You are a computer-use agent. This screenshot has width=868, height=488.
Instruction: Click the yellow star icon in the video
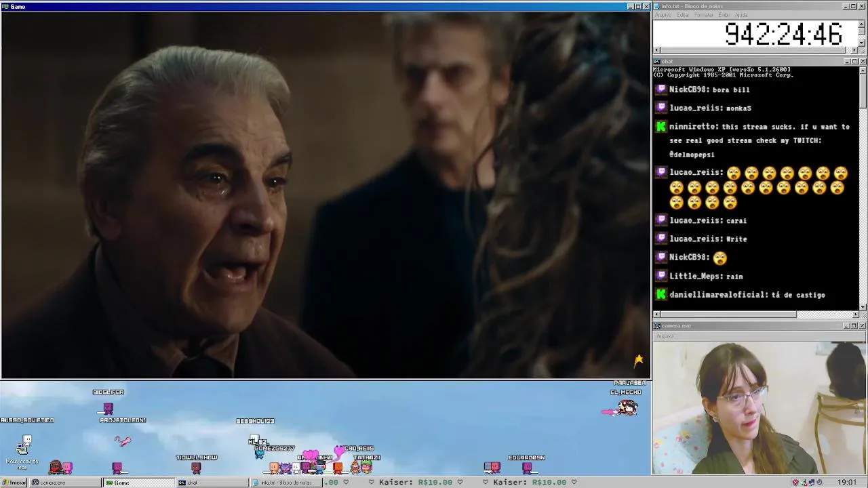(x=638, y=361)
